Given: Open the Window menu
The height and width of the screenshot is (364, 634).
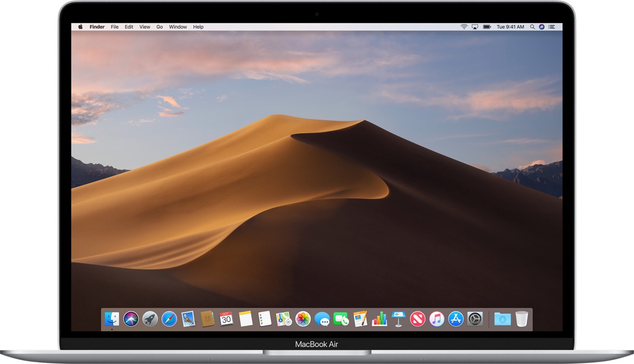Looking at the screenshot, I should tap(178, 27).
